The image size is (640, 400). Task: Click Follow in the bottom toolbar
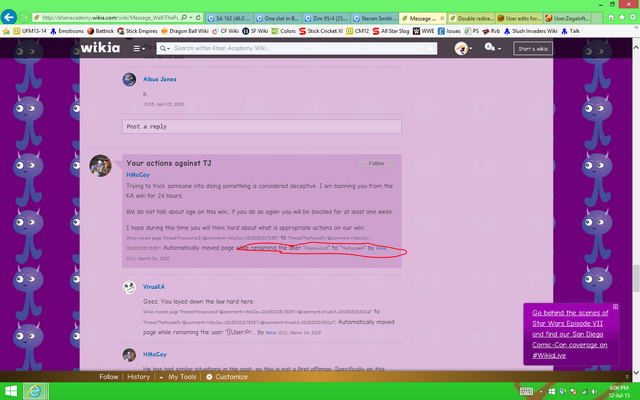(x=109, y=377)
